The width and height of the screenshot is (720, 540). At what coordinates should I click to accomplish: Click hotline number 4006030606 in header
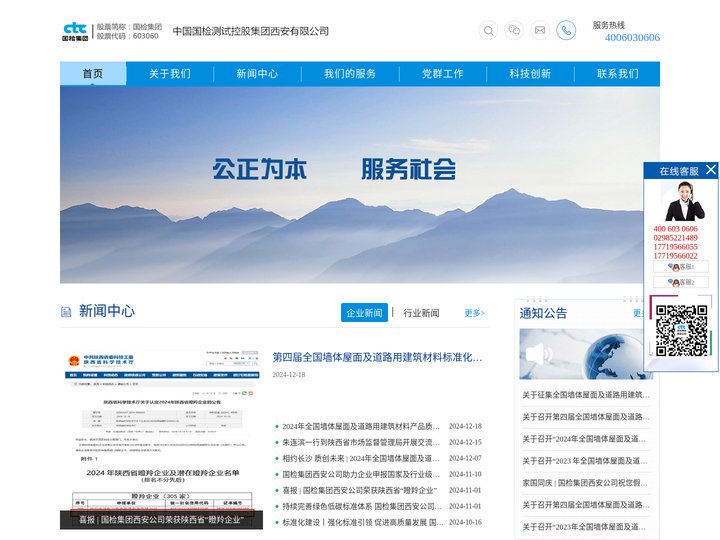click(x=632, y=38)
